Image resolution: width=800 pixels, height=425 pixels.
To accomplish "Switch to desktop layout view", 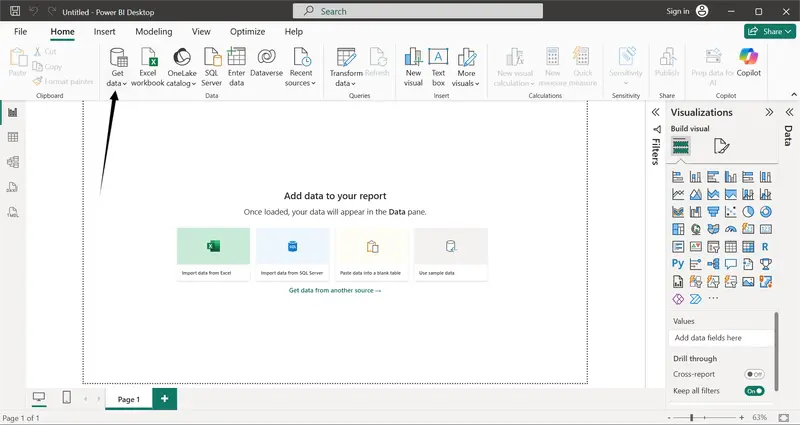I will tap(39, 397).
